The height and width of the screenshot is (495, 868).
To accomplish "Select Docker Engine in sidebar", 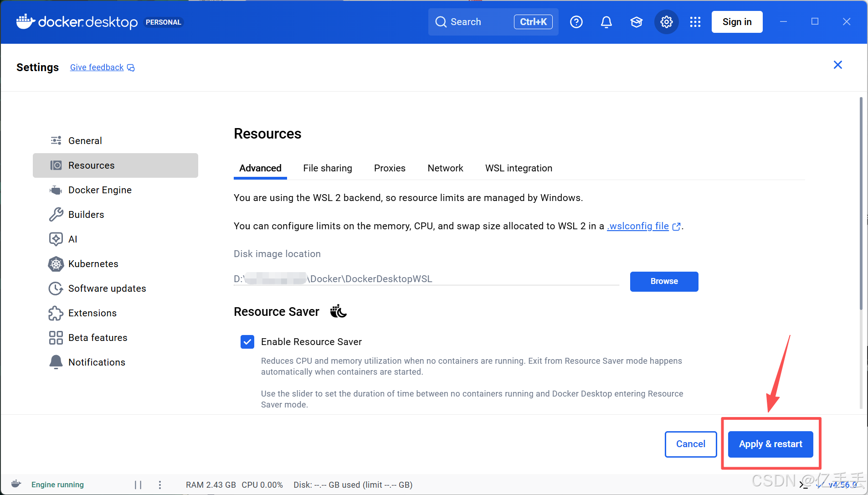I will [115, 190].
